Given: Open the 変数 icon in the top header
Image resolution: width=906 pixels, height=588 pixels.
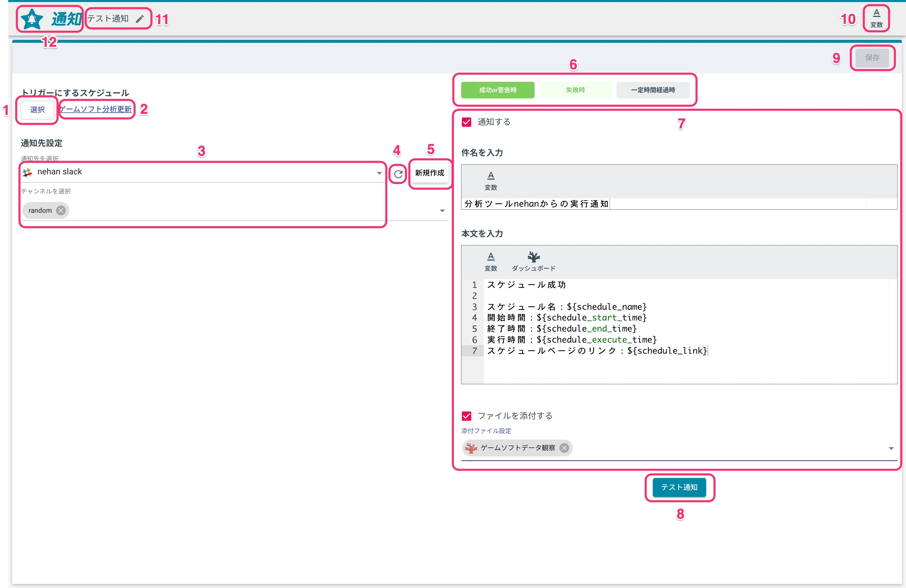Looking at the screenshot, I should pyautogui.click(x=876, y=18).
